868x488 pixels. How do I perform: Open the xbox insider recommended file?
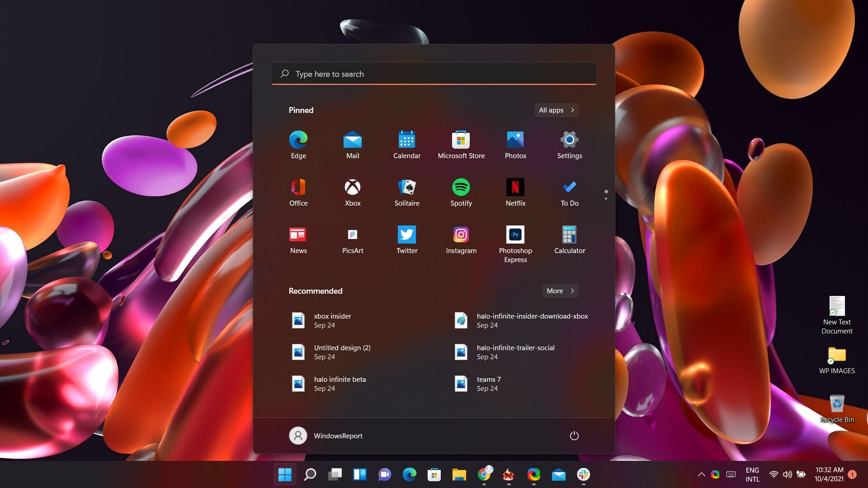(332, 320)
